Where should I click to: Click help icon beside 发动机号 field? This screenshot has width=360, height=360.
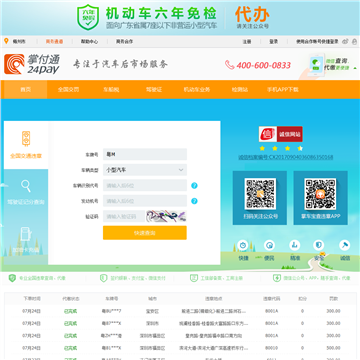point(194,201)
